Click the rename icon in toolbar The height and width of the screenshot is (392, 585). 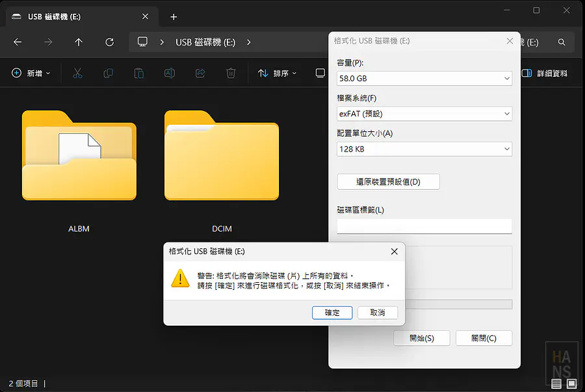tap(169, 73)
